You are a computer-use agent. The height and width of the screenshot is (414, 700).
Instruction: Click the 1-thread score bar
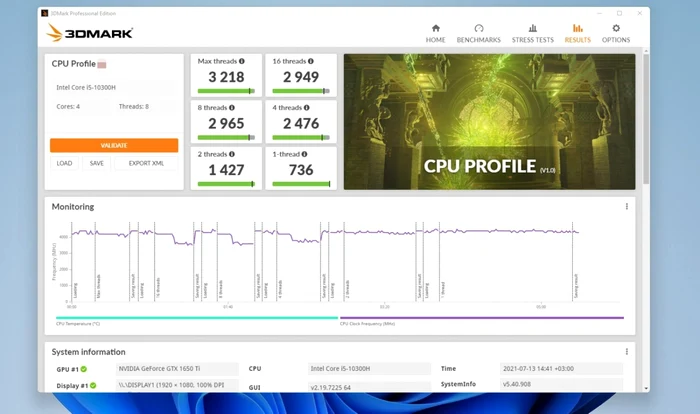point(301,184)
